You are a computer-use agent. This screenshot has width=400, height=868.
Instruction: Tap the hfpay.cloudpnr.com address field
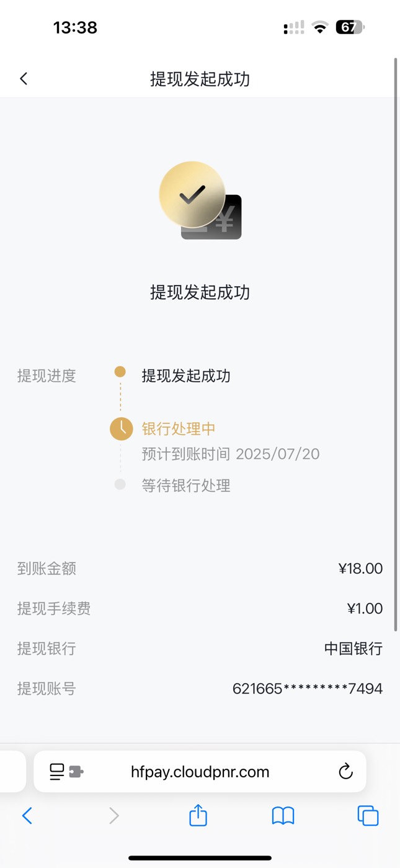point(200,772)
